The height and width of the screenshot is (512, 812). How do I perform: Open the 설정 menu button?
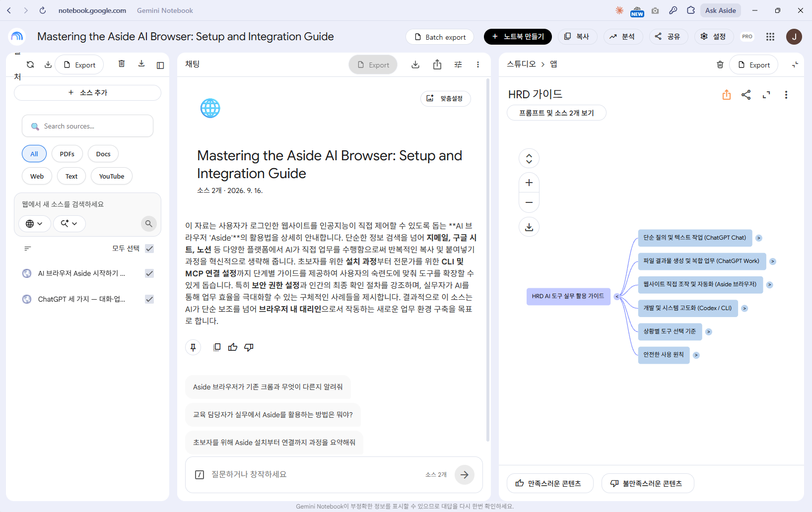click(x=714, y=37)
